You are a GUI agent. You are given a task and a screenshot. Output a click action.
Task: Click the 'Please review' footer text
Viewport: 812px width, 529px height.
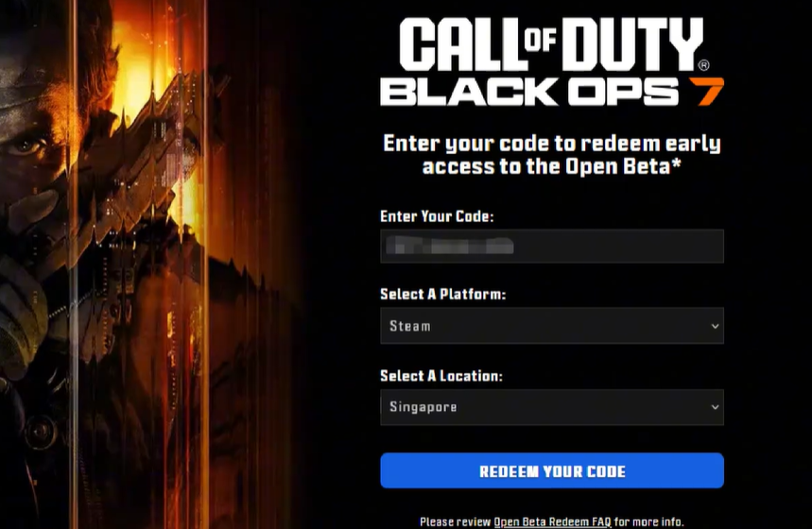click(455, 521)
